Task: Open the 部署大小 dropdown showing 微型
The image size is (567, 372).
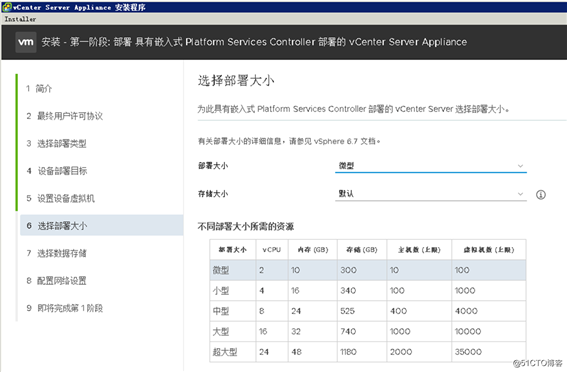Action: coord(431,166)
